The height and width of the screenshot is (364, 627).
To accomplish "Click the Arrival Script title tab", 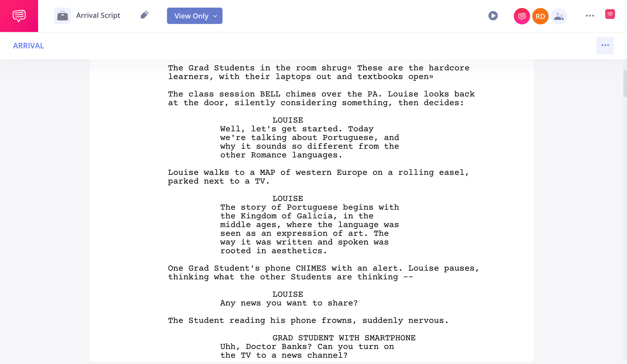I will [x=98, y=16].
